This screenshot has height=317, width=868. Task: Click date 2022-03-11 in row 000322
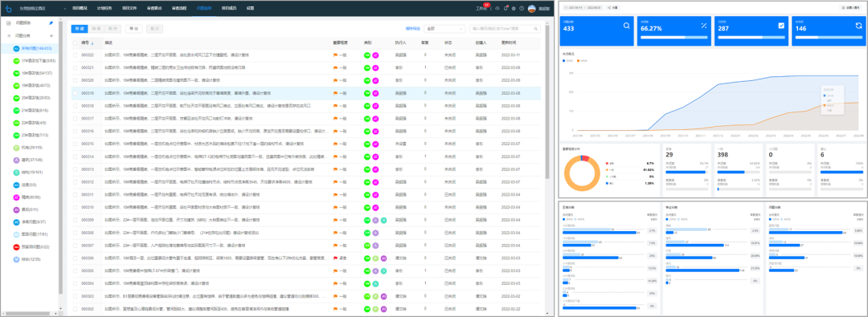tap(510, 55)
